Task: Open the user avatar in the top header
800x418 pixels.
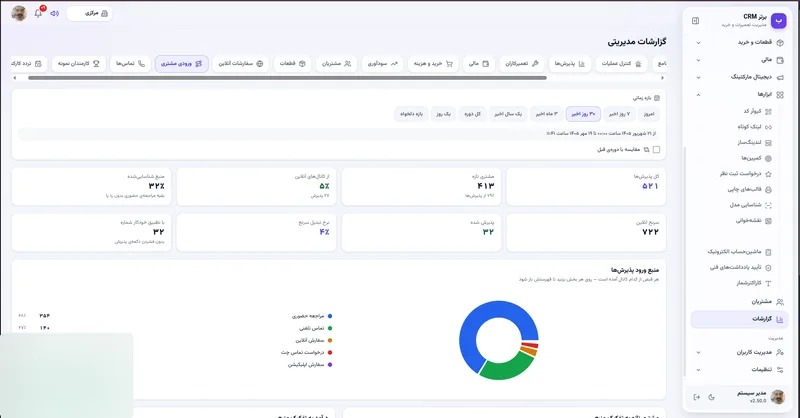Action: click(x=19, y=13)
